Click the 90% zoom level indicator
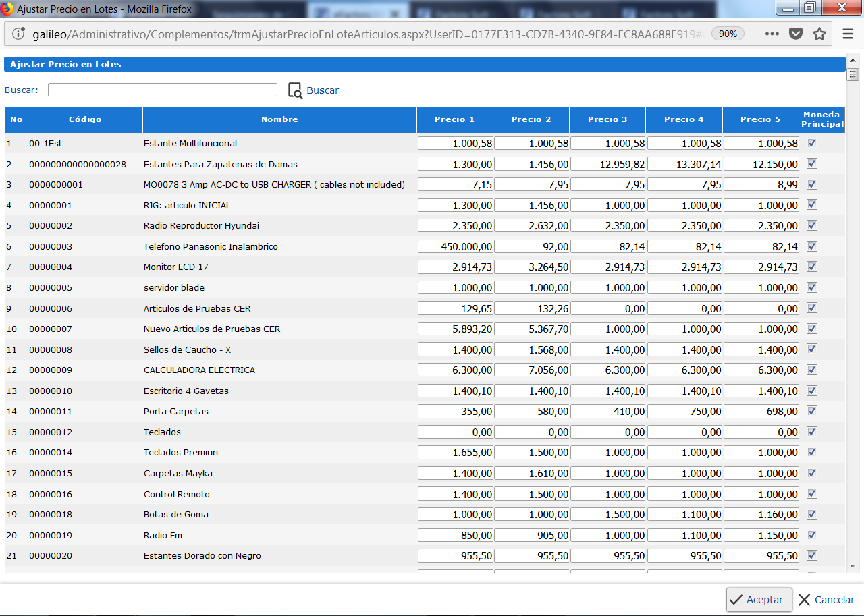The height and width of the screenshot is (616, 864). click(728, 34)
